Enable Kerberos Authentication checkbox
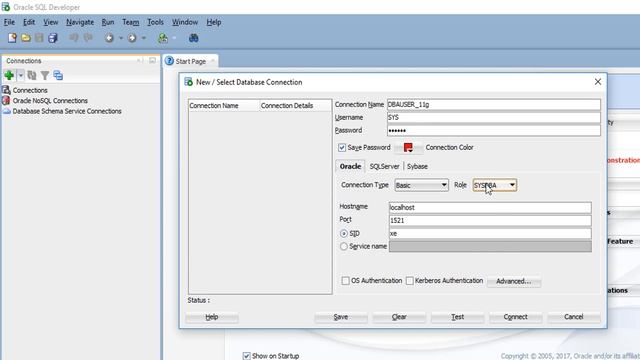This screenshot has height=360, width=640. (x=409, y=281)
